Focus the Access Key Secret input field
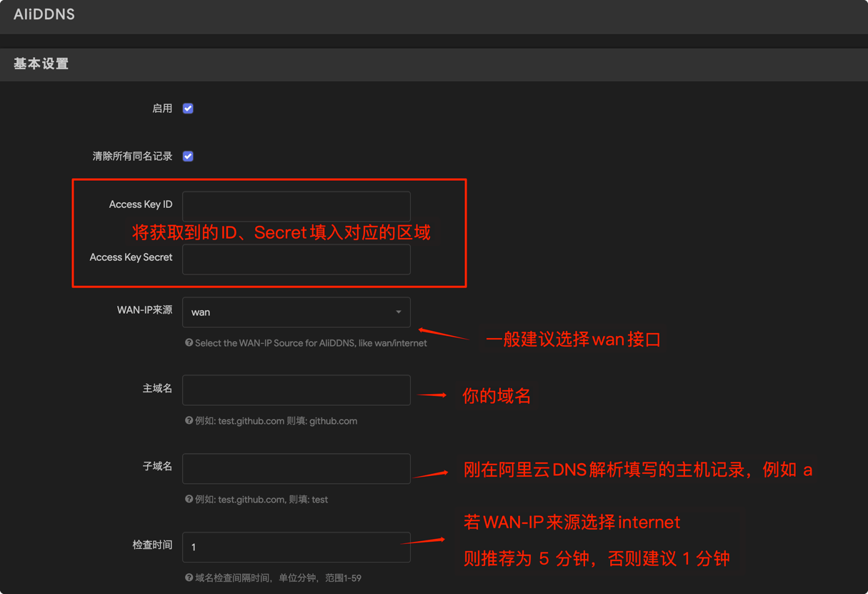Screen dimensions: 868x594 (296, 259)
